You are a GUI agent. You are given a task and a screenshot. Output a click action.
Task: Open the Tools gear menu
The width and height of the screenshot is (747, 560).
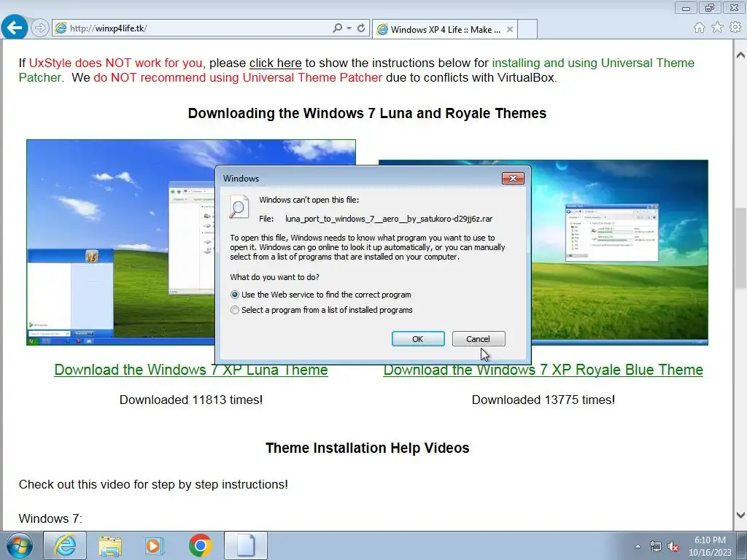click(x=735, y=28)
